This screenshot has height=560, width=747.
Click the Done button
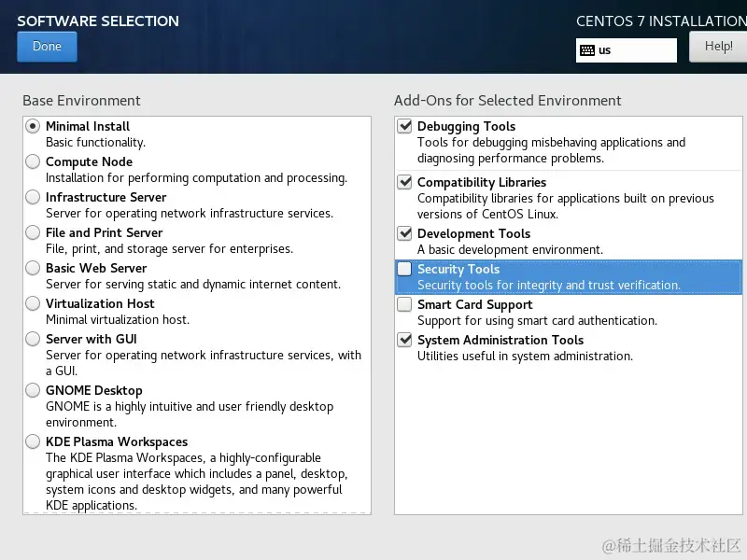click(x=47, y=47)
